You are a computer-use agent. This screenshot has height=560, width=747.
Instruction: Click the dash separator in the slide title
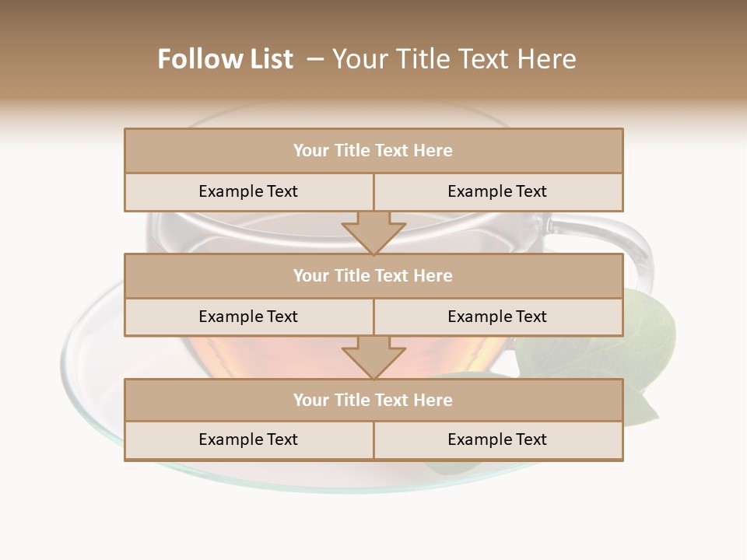314,59
